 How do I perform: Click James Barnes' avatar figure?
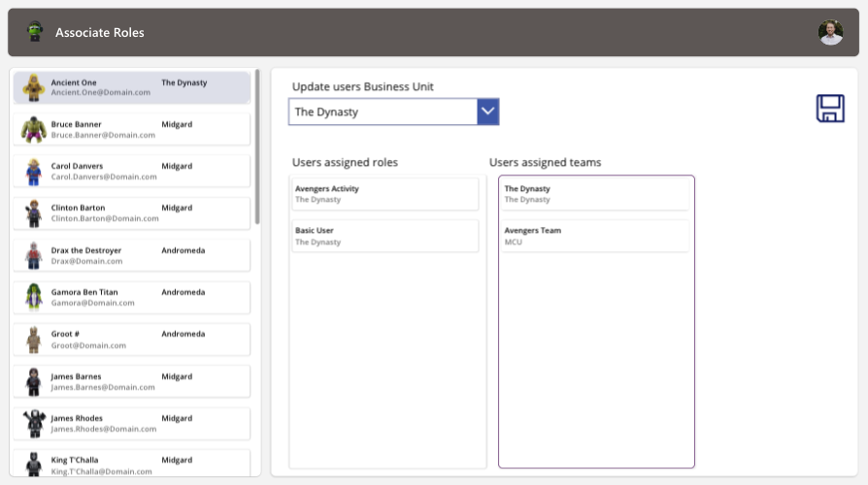(x=34, y=381)
